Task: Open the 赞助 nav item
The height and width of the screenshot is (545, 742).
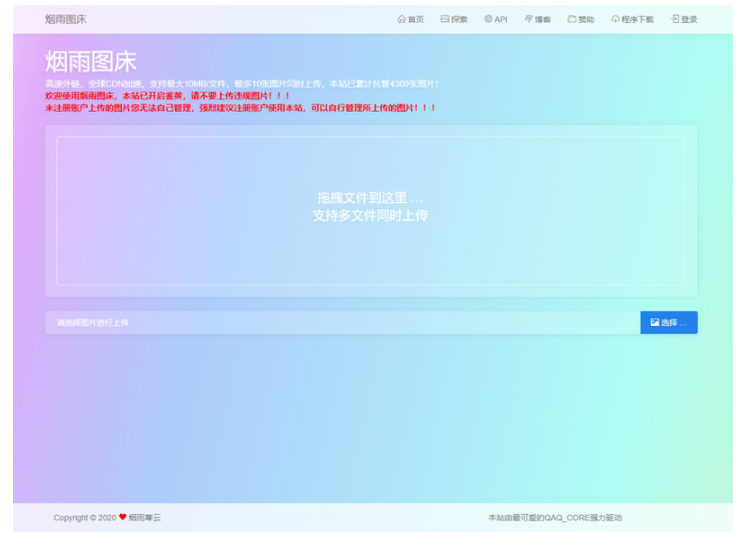Action: click(x=580, y=19)
